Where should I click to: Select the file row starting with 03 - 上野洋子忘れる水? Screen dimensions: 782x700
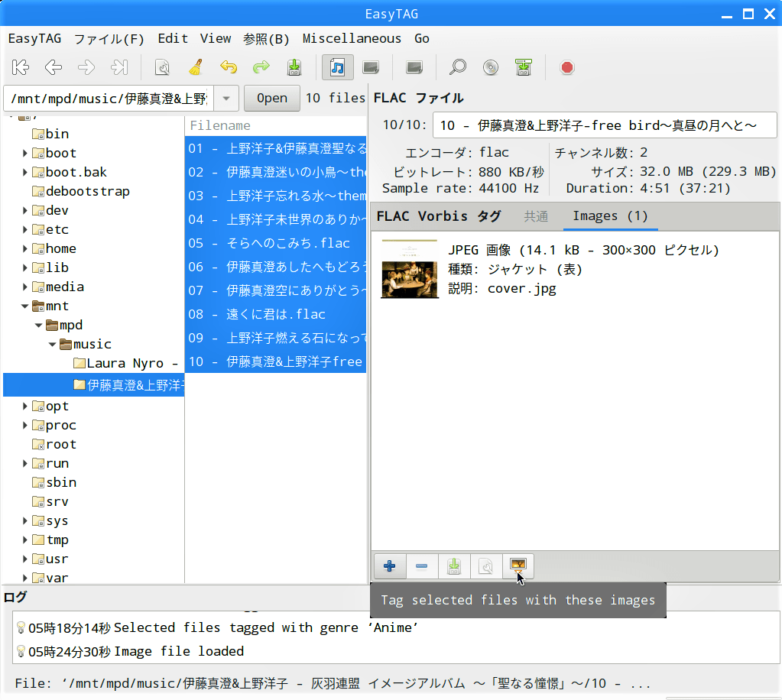tap(276, 196)
